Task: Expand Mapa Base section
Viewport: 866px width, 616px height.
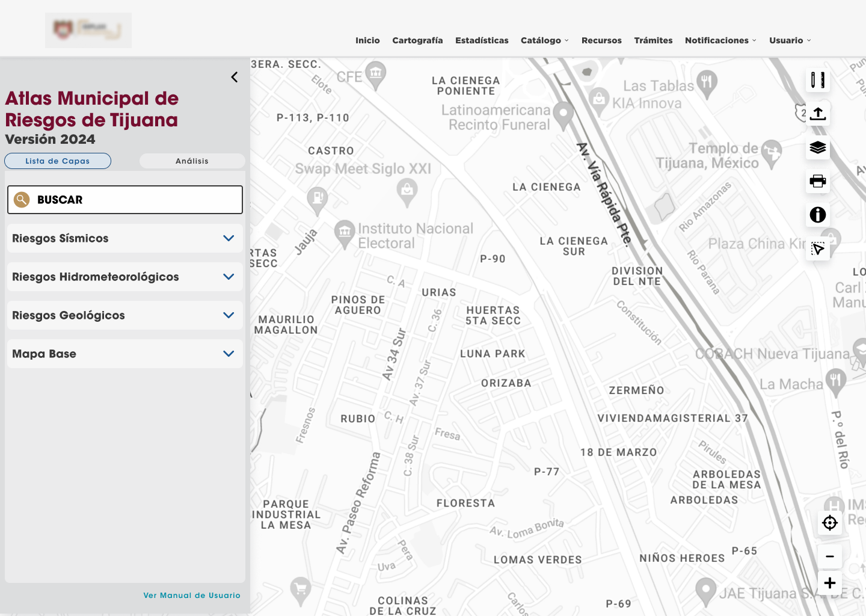Action: [125, 354]
